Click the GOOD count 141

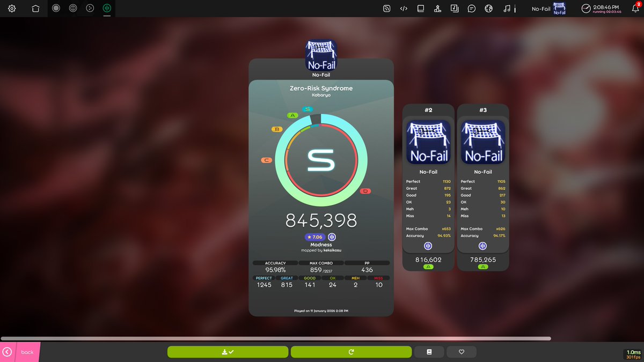click(310, 285)
